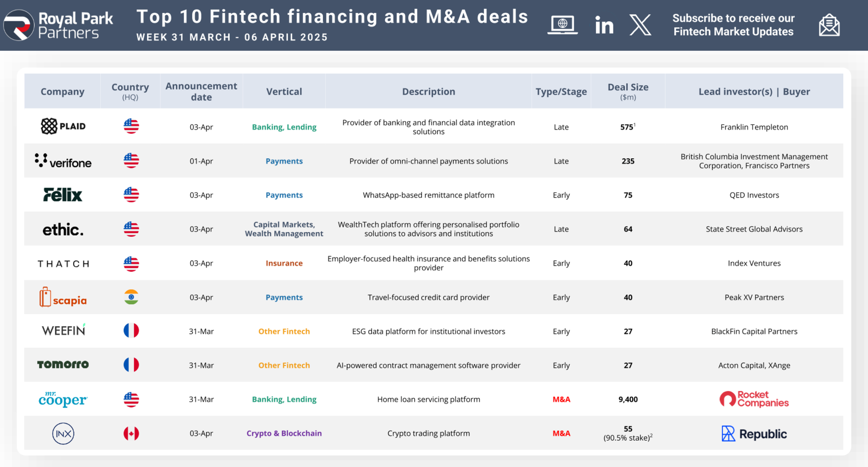The width and height of the screenshot is (868, 467).
Task: Click the Verifone company logo
Action: (x=63, y=161)
